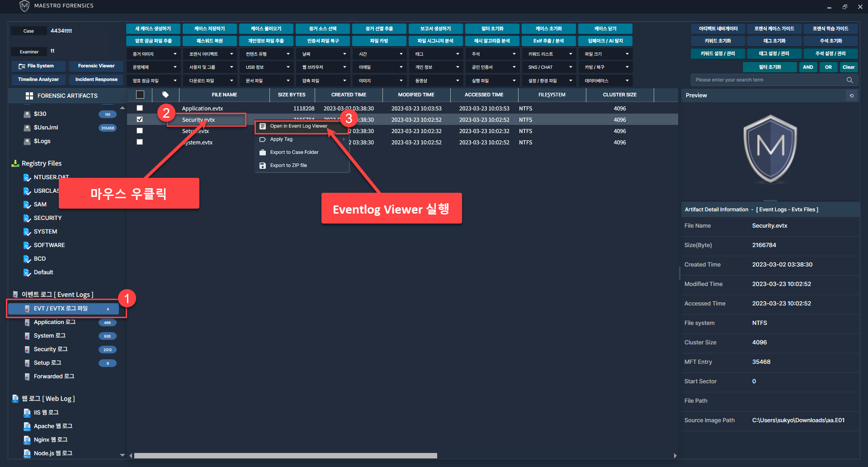Open the 파일 크기 dropdown filter
Image resolution: width=868 pixels, height=467 pixels.
[606, 54]
